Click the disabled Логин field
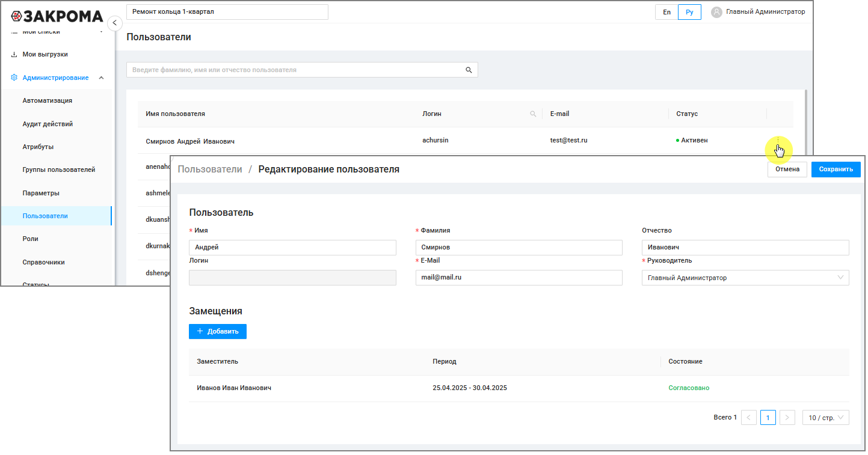Screen dimensions: 868x455 (292, 278)
